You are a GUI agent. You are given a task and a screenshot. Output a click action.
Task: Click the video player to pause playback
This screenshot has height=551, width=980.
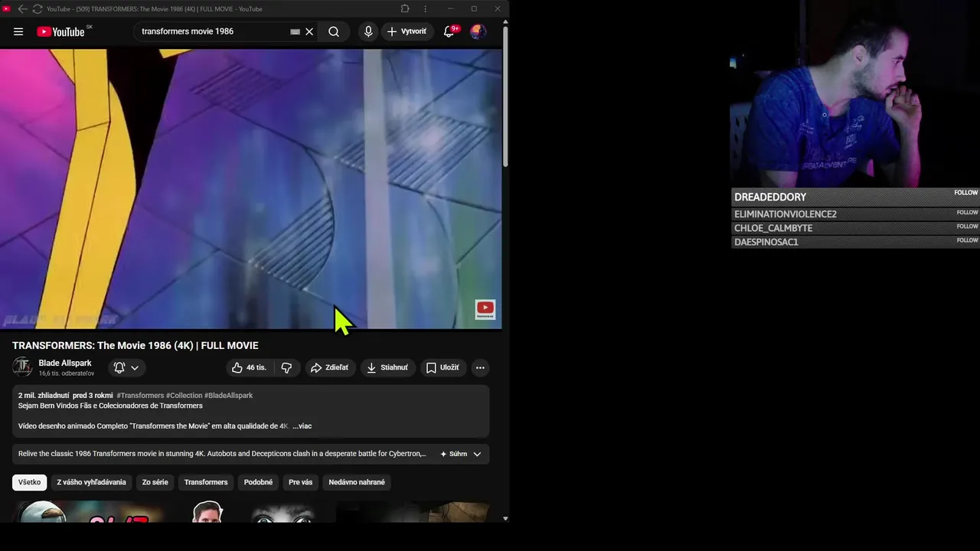point(250,189)
